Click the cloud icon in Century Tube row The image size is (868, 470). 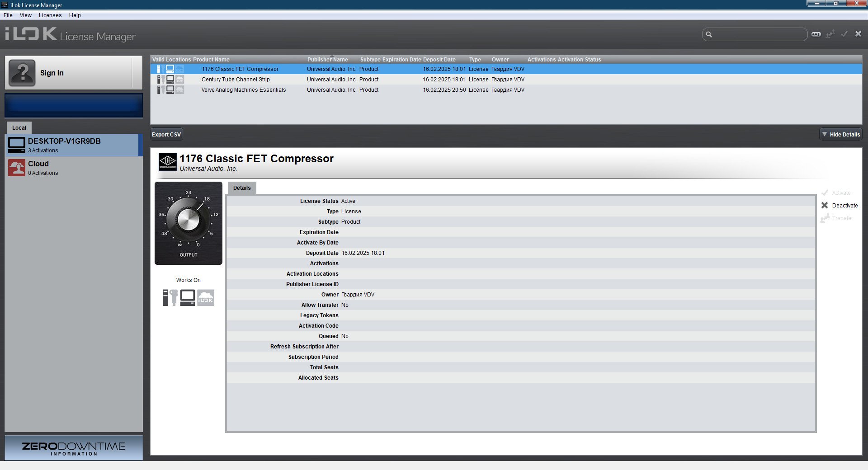[x=179, y=80]
